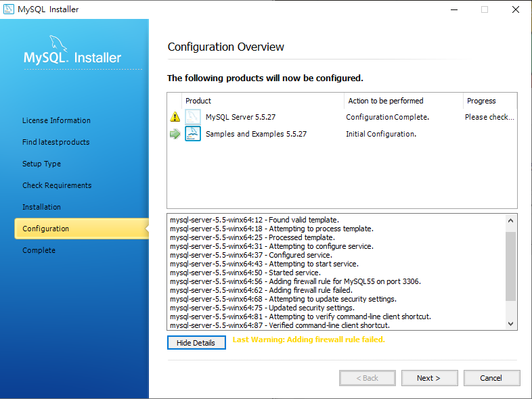Click the MySQL Installer title bar icon
532x399 pixels.
click(x=9, y=9)
